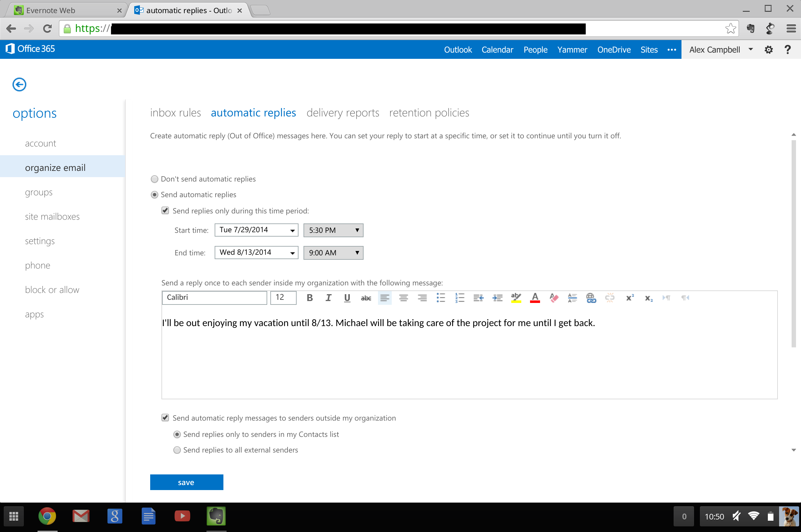Enable Send replies only during this time period checkbox

coord(166,211)
